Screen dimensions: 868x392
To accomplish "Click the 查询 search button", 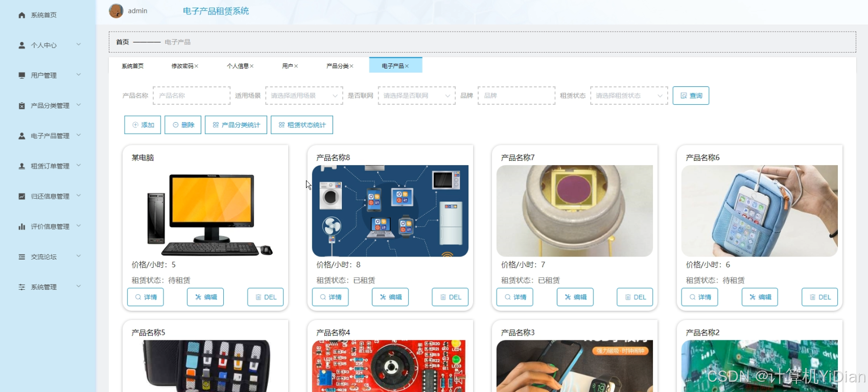I will pos(691,96).
